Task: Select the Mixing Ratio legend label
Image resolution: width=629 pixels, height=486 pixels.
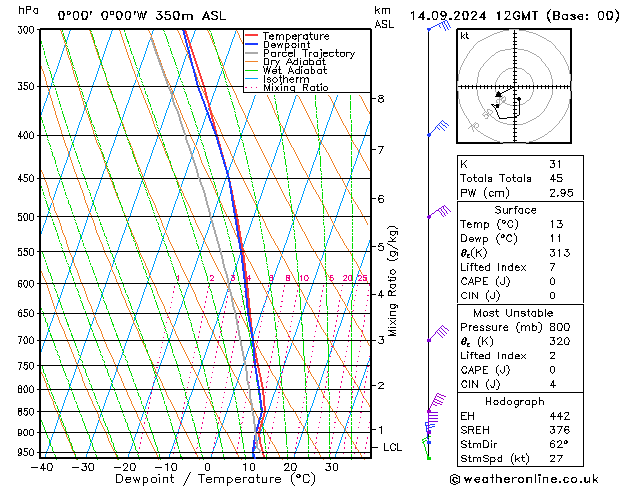Action: (x=296, y=87)
